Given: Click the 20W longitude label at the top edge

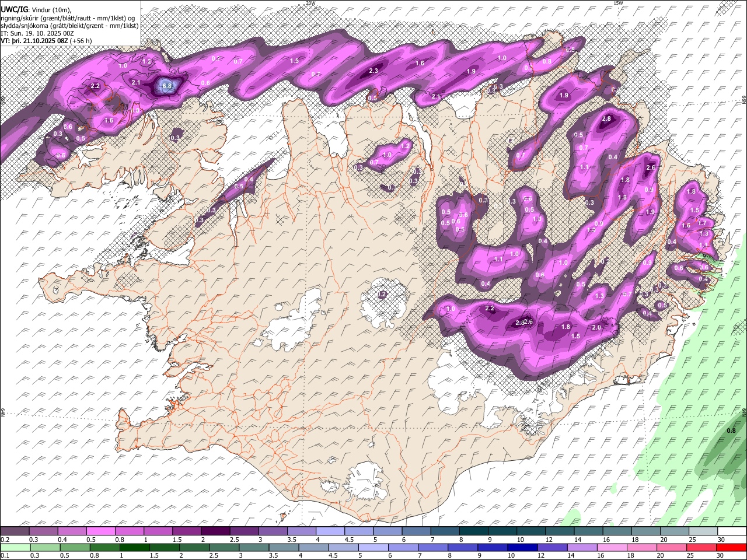Looking at the screenshot, I should click(x=310, y=3).
